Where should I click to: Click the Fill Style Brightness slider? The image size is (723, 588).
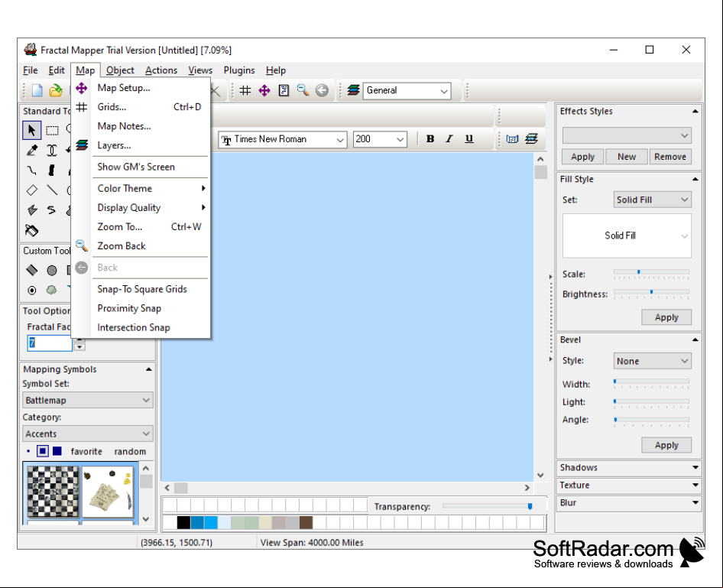[x=651, y=294]
